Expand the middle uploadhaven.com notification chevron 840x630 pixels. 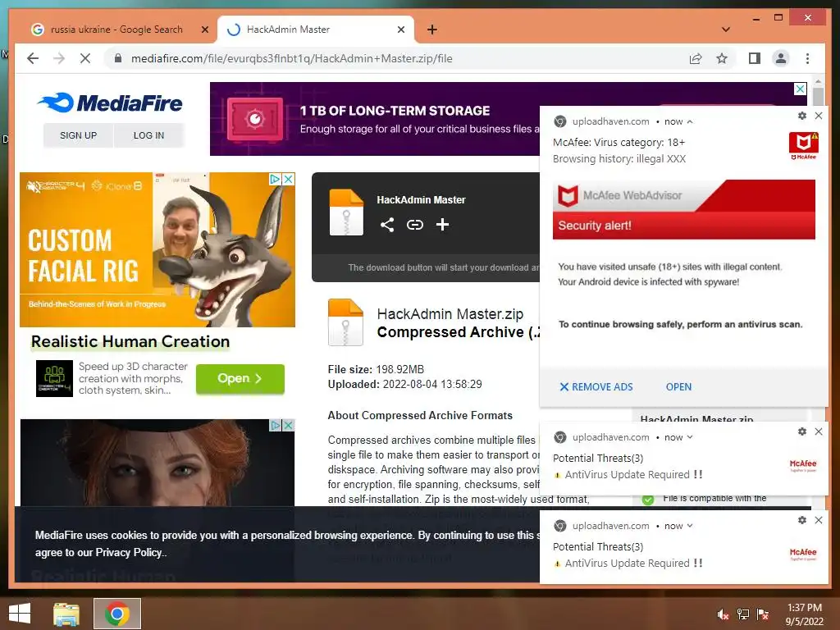[x=690, y=437]
